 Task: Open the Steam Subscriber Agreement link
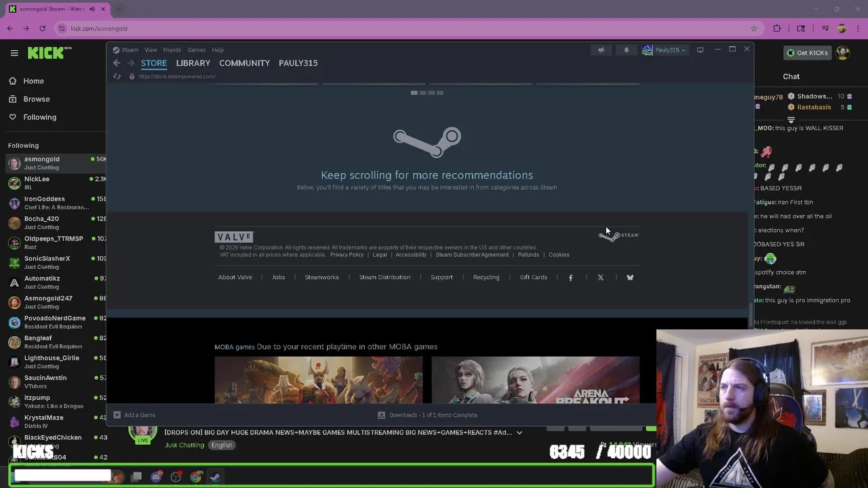tap(472, 255)
